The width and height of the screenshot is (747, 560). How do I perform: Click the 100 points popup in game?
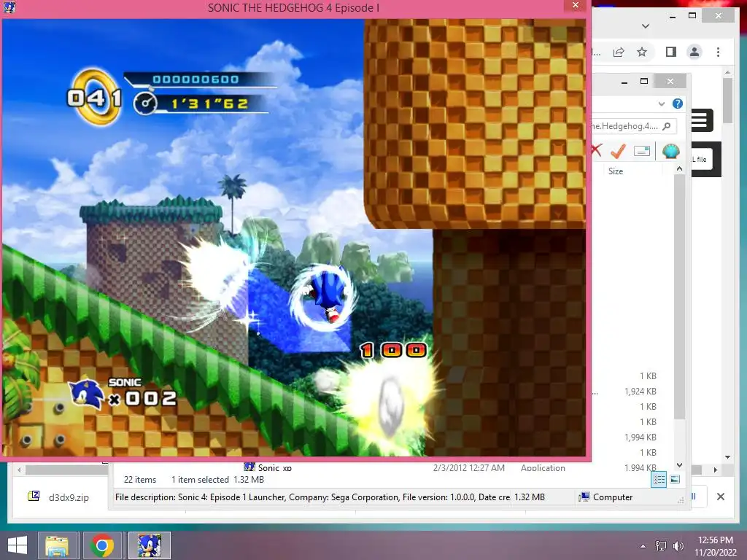393,351
